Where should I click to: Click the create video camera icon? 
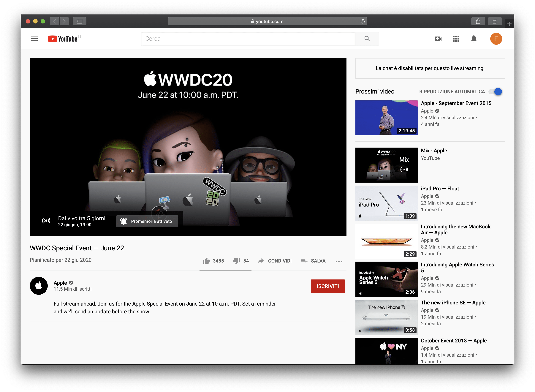tap(438, 39)
